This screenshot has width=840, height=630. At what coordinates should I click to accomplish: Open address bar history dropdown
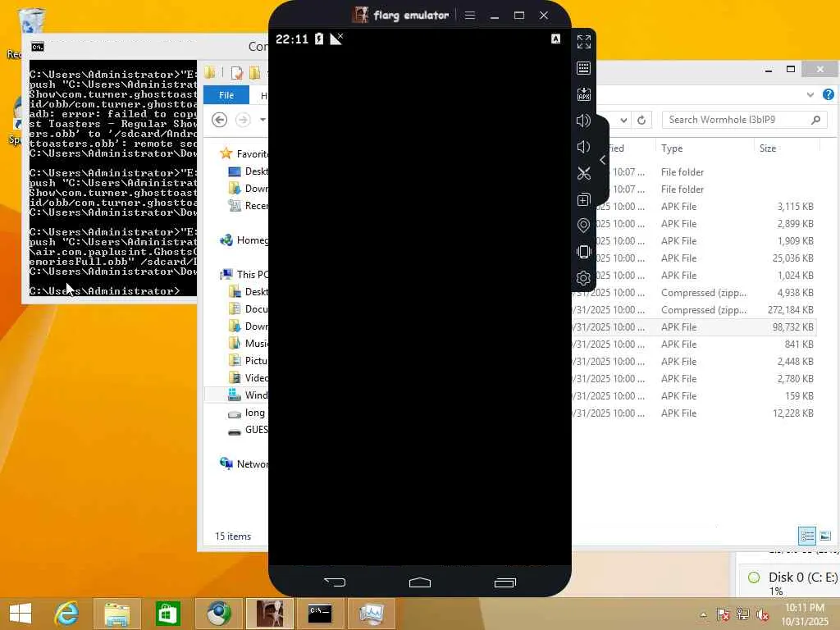623,120
